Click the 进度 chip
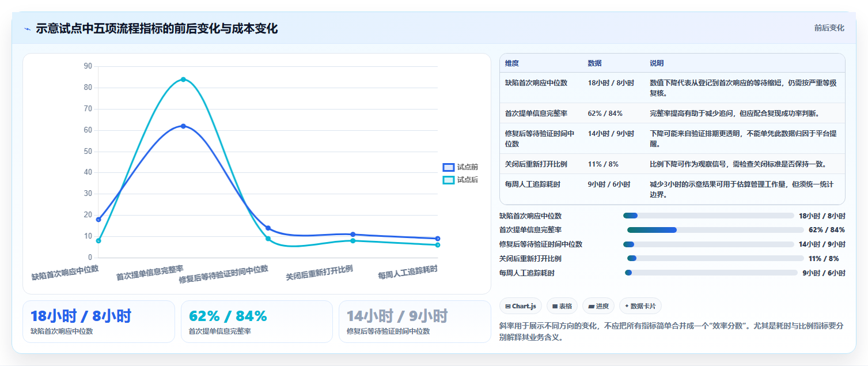The height and width of the screenshot is (366, 868). [598, 306]
